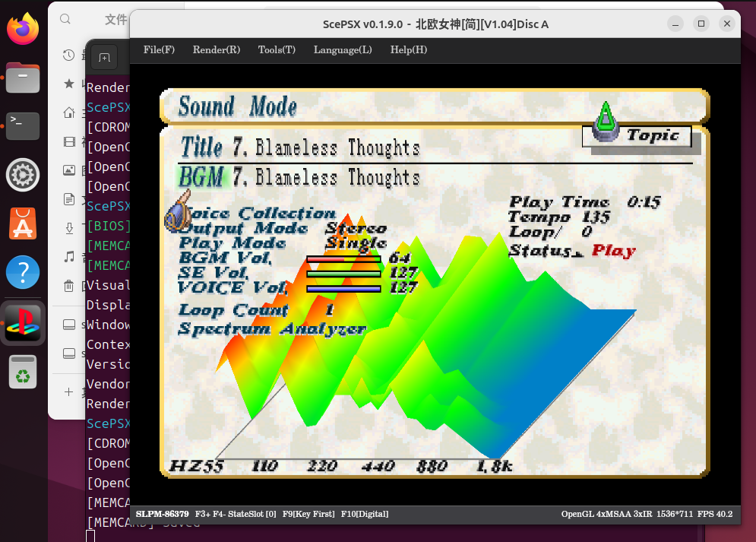Open the Help question mark icon
756x542 pixels.
coord(23,272)
